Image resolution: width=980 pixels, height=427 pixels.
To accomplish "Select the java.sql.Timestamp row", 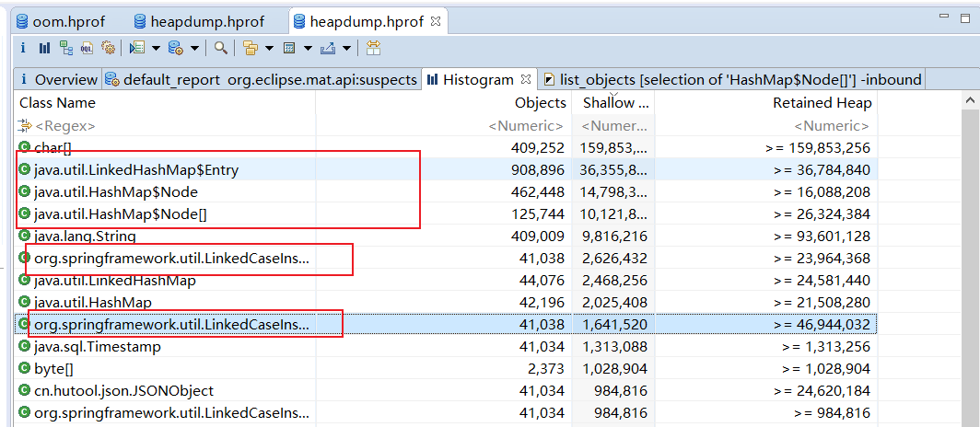I will click(x=97, y=347).
